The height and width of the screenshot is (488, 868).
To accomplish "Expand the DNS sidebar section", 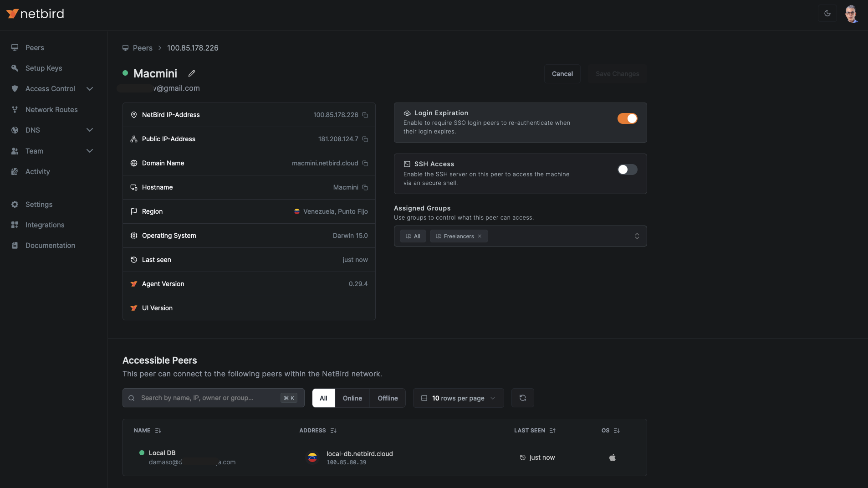I will pyautogui.click(x=32, y=130).
